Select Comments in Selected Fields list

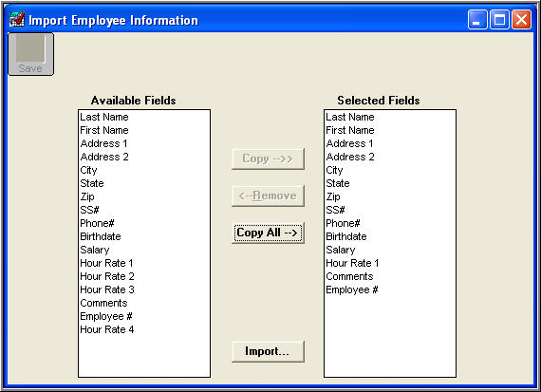coord(349,276)
